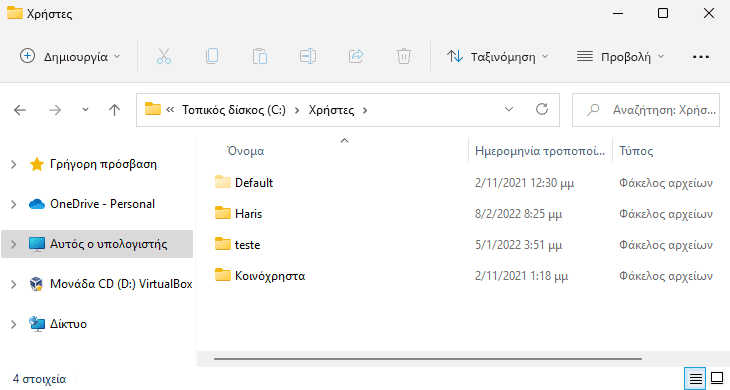Viewport: 730px width, 390px height.
Task: Click the Κοινόχρηστα folder icon
Action: [x=223, y=275]
